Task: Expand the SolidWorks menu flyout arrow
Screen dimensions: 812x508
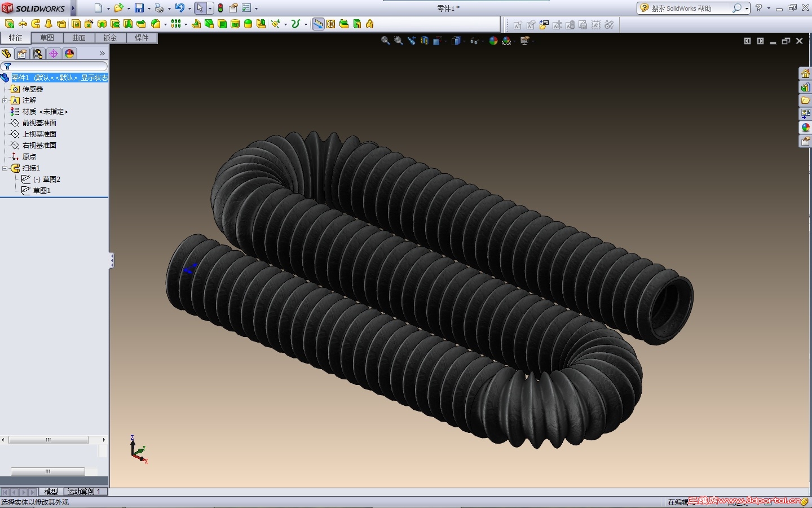Action: coord(73,8)
